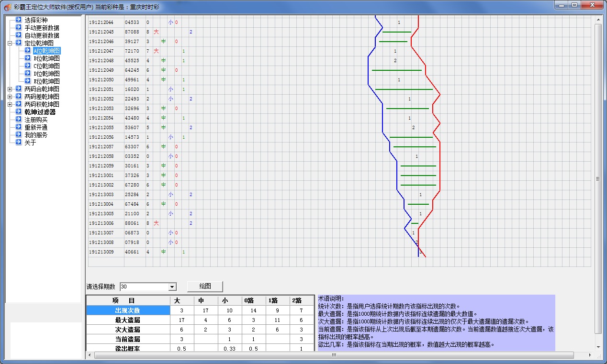
Task: Open the 重新开通 entry
Action: tap(36, 127)
